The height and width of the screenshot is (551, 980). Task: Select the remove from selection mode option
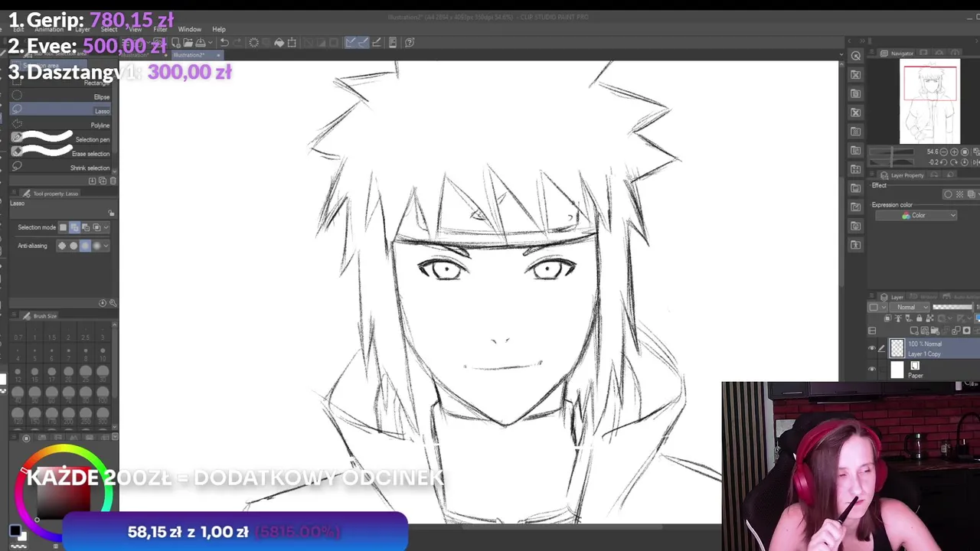pos(85,227)
